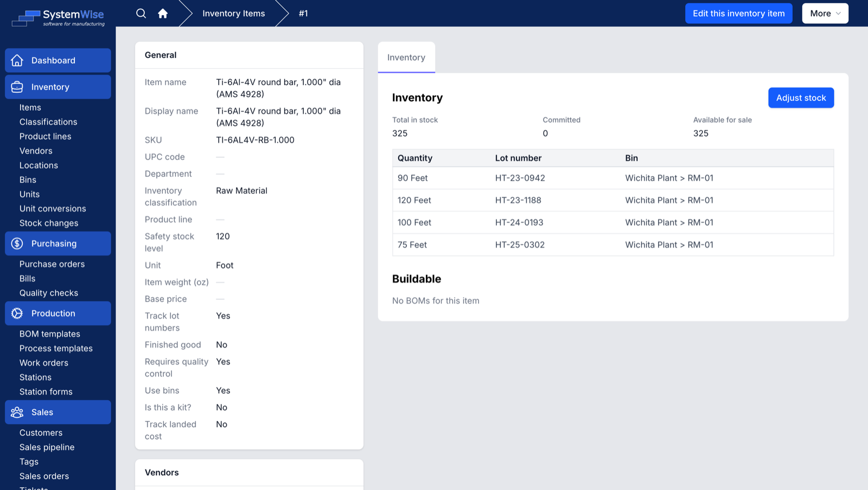Open Station forms in sidebar
The height and width of the screenshot is (490, 868).
point(46,392)
